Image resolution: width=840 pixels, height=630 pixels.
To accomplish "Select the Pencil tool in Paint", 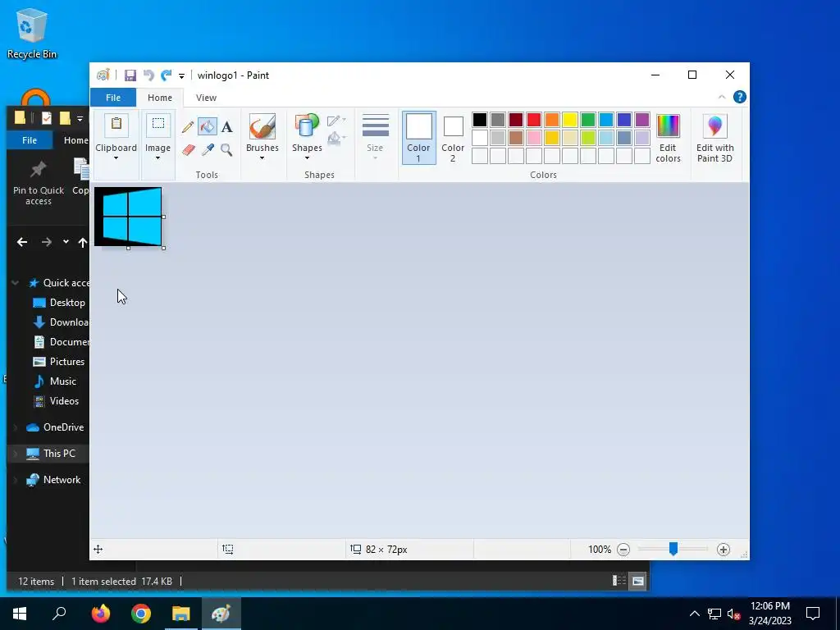I will coord(188,127).
